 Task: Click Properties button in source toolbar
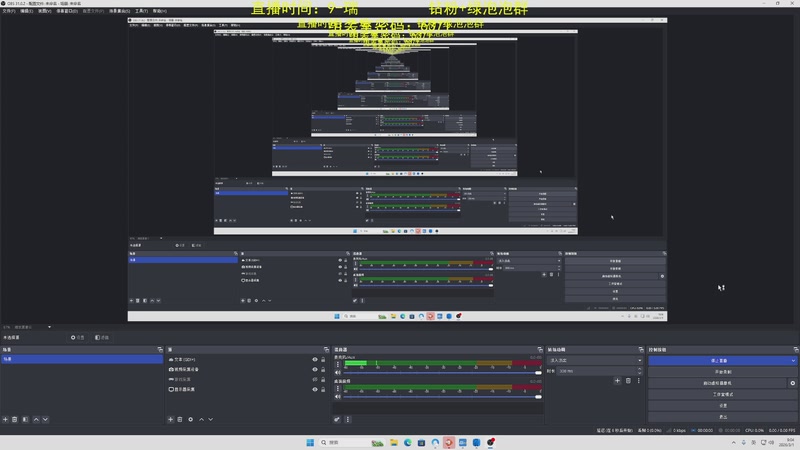tap(78, 337)
